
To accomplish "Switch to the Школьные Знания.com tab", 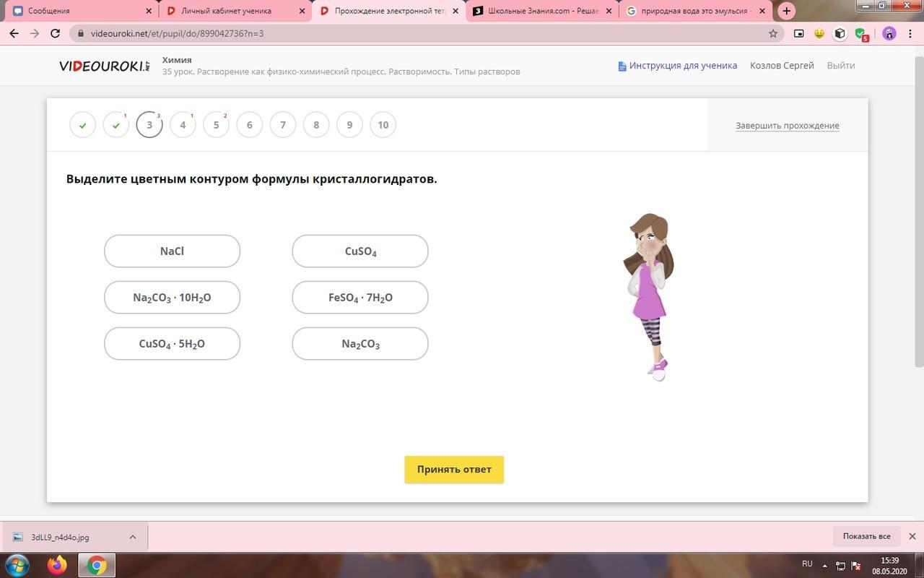I will pyautogui.click(x=541, y=11).
